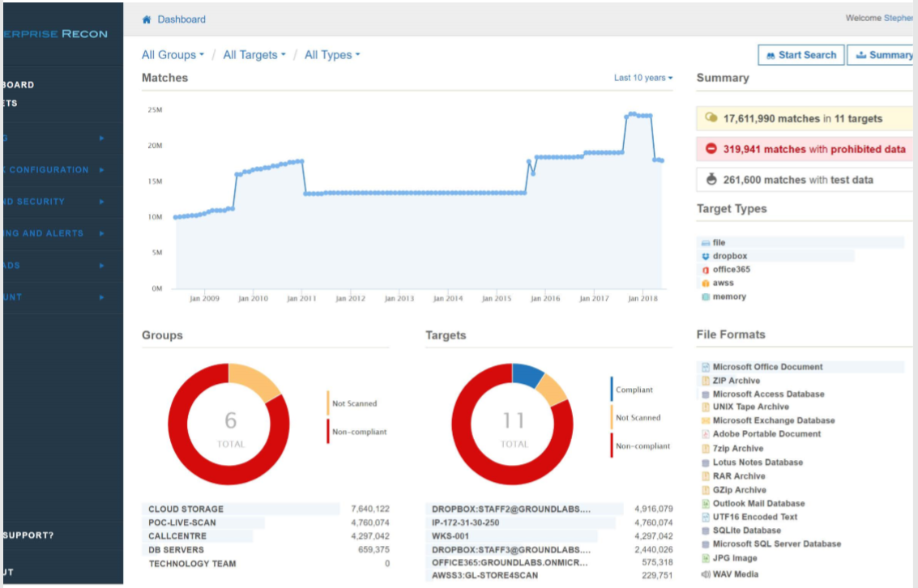Select CLOUD STORAGE in the groups list
Screen dimensions: 918x588
[186, 509]
